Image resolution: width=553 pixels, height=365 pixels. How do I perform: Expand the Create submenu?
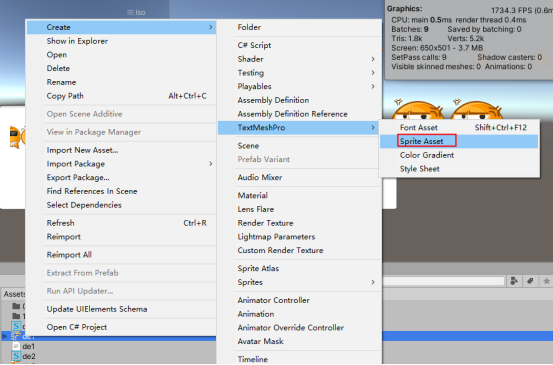pos(122,27)
